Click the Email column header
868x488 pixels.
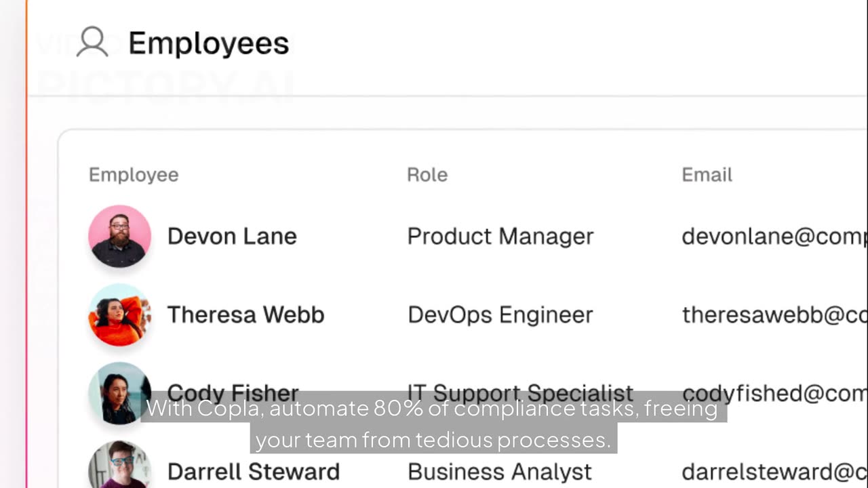[x=707, y=175]
